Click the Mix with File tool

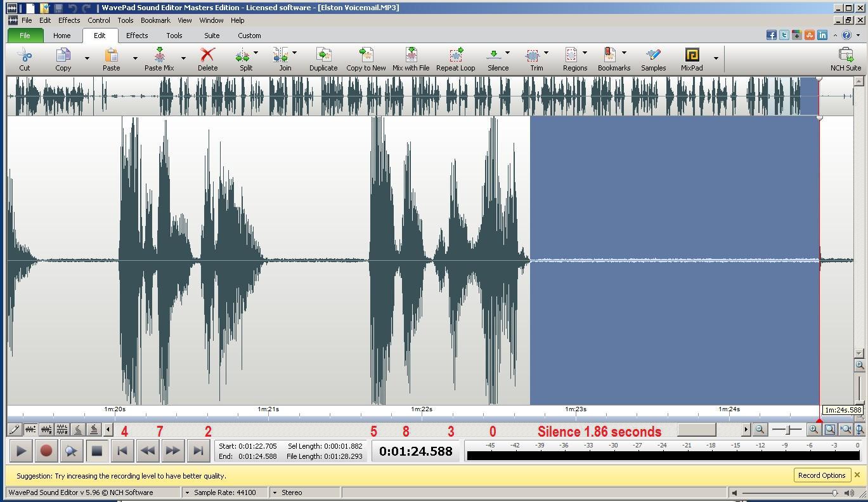(x=411, y=59)
